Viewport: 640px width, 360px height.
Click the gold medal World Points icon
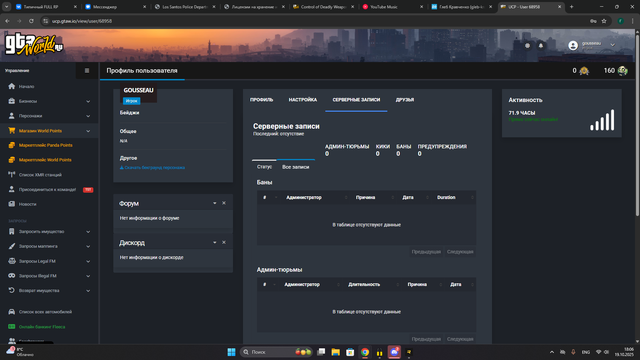click(x=584, y=71)
